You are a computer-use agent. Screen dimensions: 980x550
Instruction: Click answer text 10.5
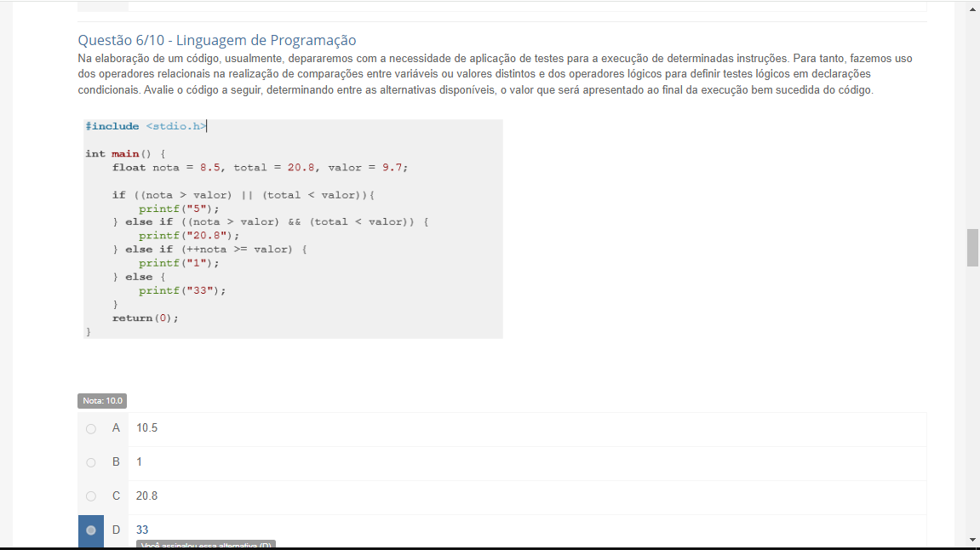[x=146, y=428]
